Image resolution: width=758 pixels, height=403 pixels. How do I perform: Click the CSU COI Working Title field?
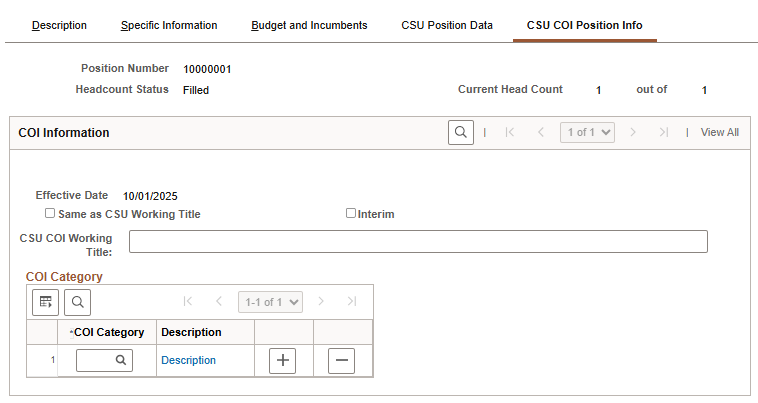click(x=418, y=241)
